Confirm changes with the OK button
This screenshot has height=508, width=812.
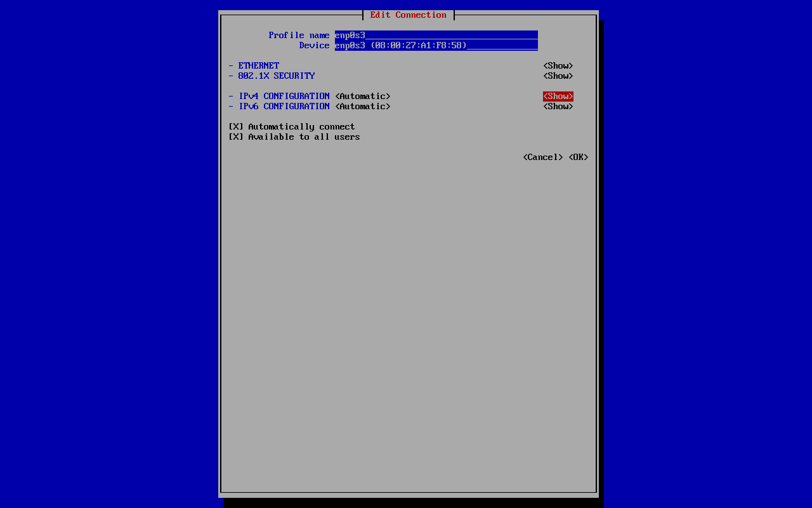click(x=578, y=157)
